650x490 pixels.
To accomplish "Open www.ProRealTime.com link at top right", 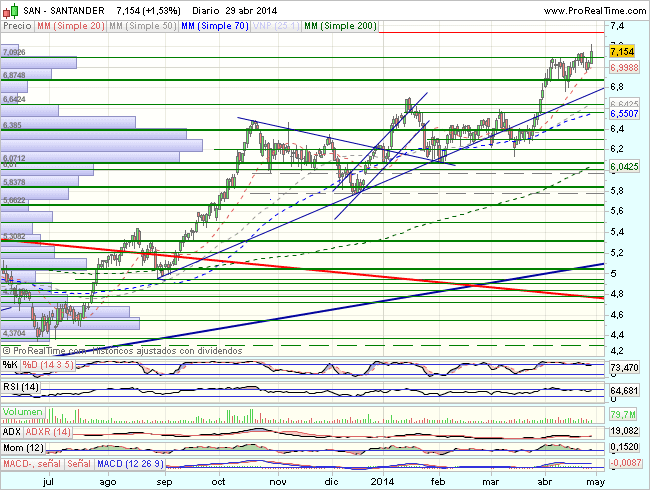I will click(595, 11).
